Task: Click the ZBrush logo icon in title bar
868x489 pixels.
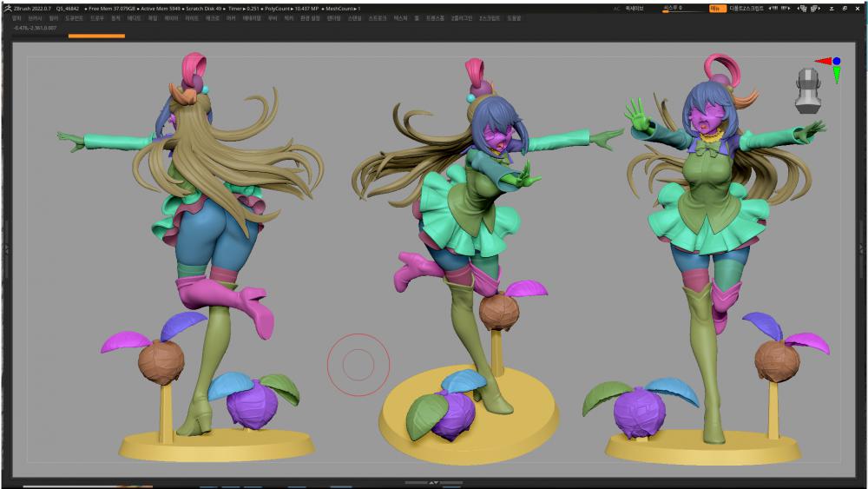Action: 8,9
